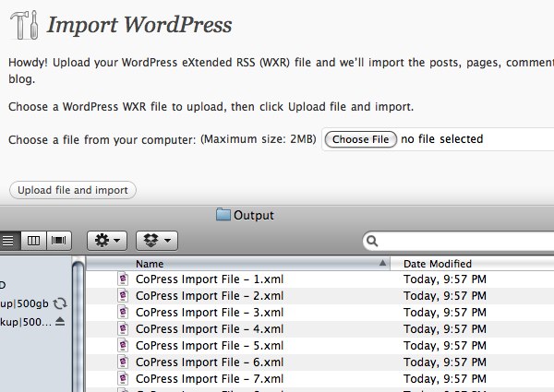Click the Choose File button

(x=360, y=139)
